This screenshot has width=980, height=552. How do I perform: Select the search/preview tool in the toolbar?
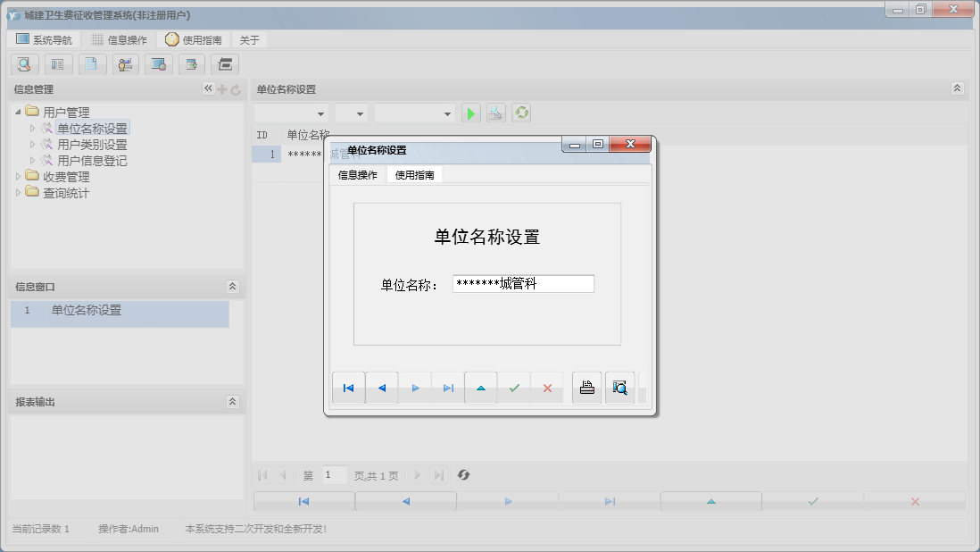24,64
